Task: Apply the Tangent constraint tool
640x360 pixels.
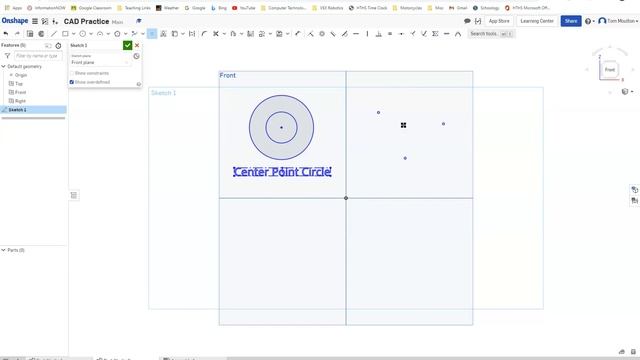Action: [344, 34]
